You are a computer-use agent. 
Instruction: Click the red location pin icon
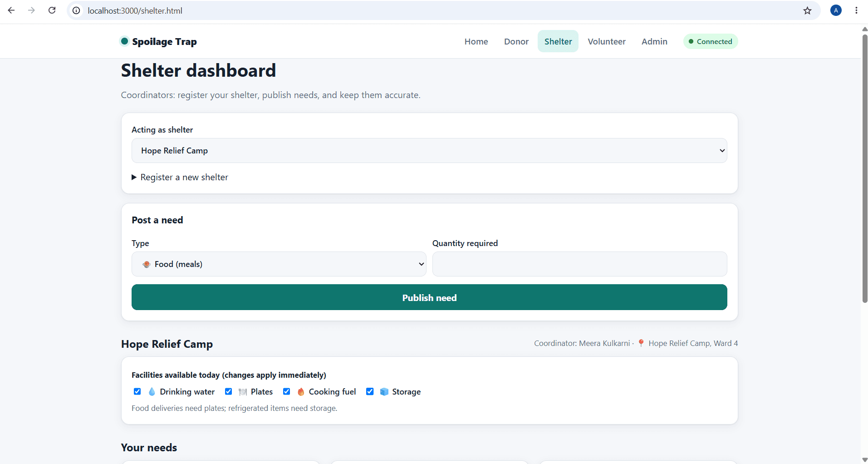[x=641, y=343]
